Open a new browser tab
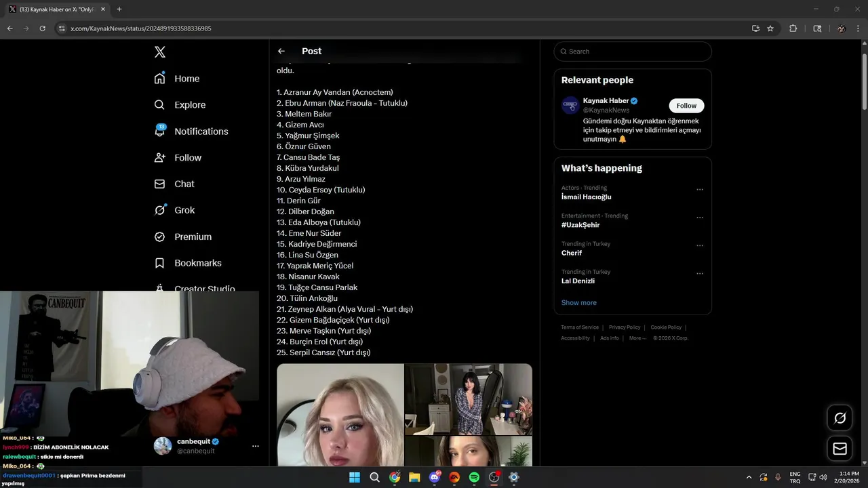This screenshot has width=868, height=488. 119,9
